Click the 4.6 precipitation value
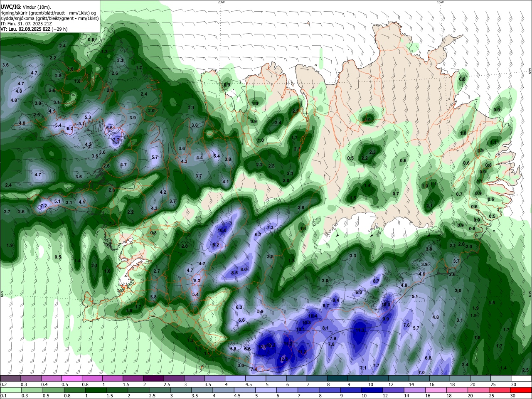The height and width of the screenshot is (399, 532). (422, 274)
